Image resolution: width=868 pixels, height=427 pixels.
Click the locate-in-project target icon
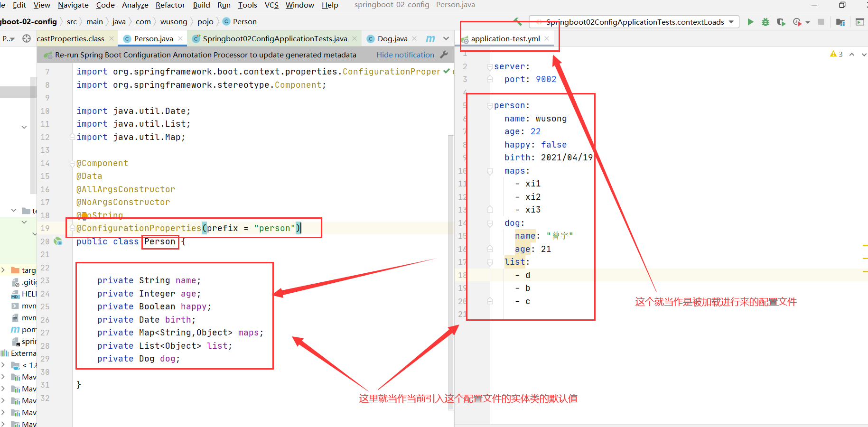click(x=27, y=38)
